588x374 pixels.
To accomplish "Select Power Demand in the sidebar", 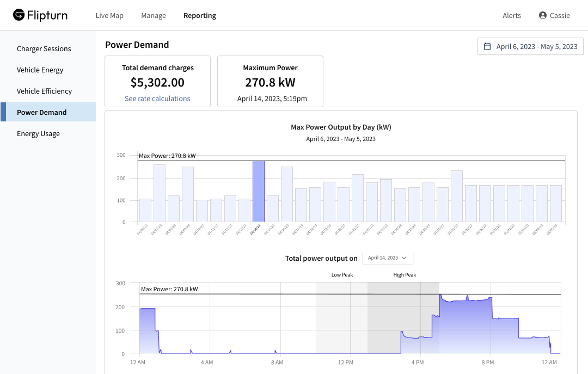I will [42, 112].
